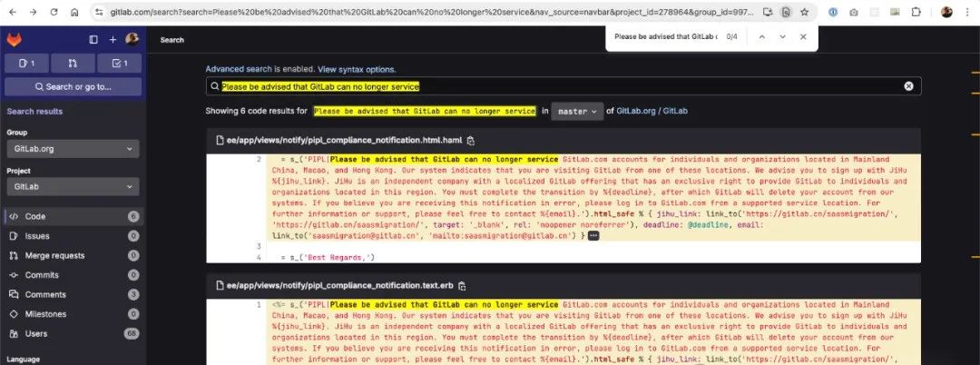Click browser back arrow

coord(13,12)
